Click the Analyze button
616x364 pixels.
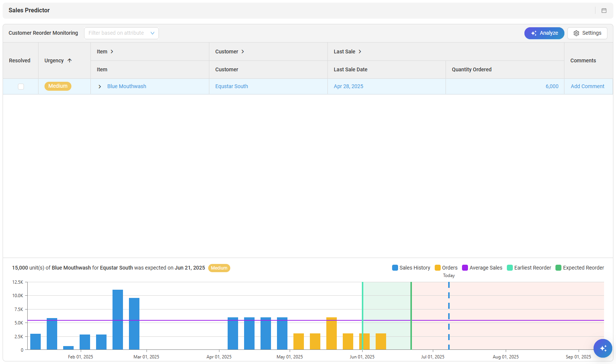coord(544,33)
